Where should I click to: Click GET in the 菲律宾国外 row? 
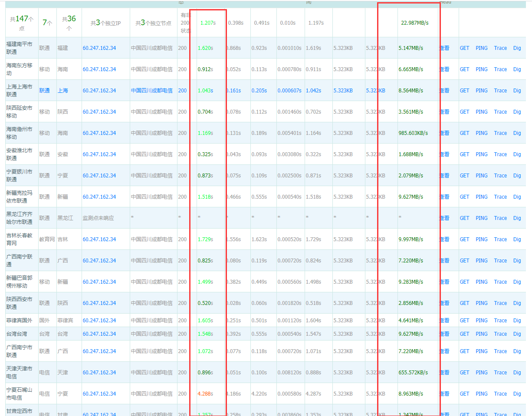[x=464, y=321]
